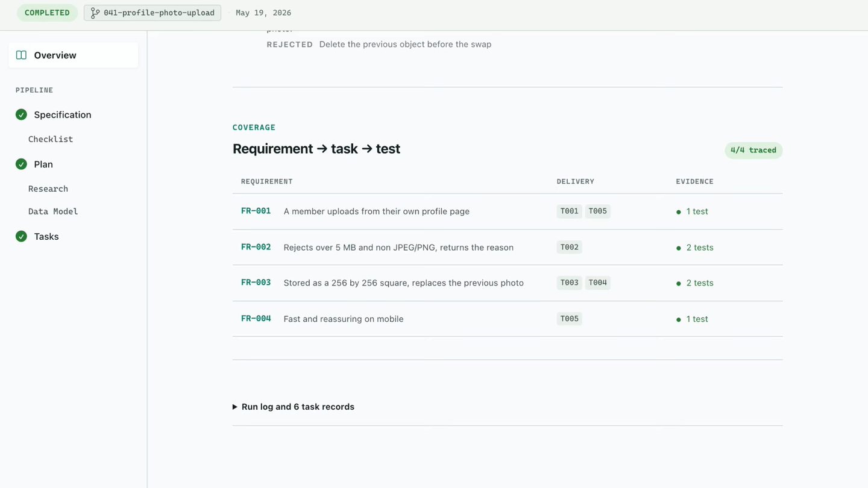Open requirement FR-003
Viewport: 868px width, 488px height.
(256, 283)
